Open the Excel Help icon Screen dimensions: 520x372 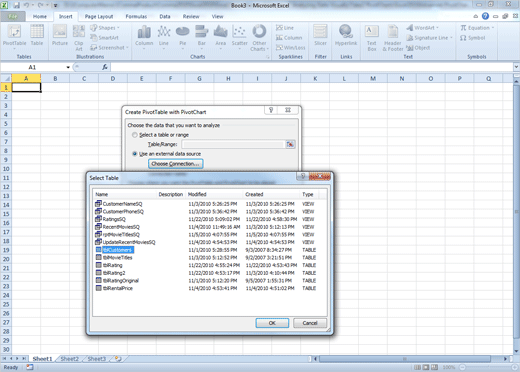[x=485, y=16]
